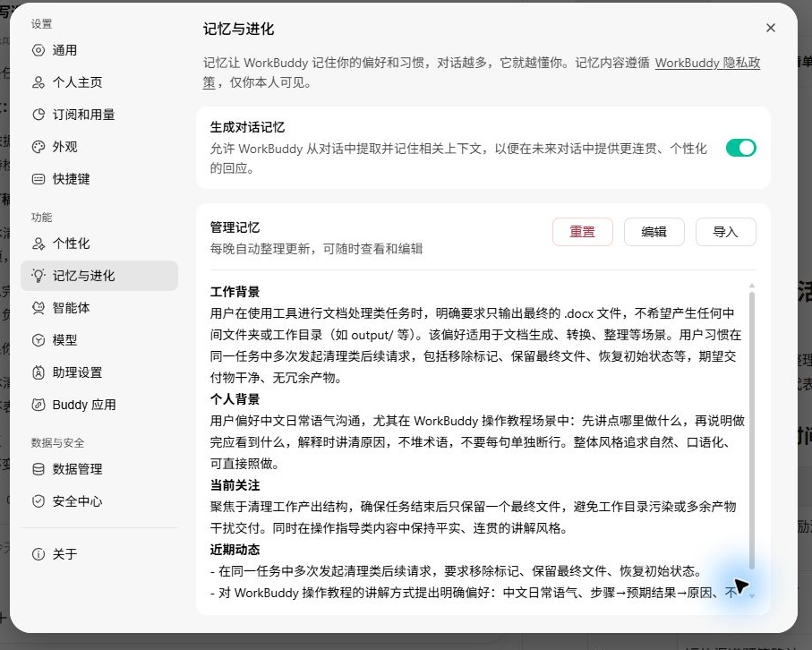Close the settings dialog
Viewport: 812px width, 650px height.
pos(771,28)
